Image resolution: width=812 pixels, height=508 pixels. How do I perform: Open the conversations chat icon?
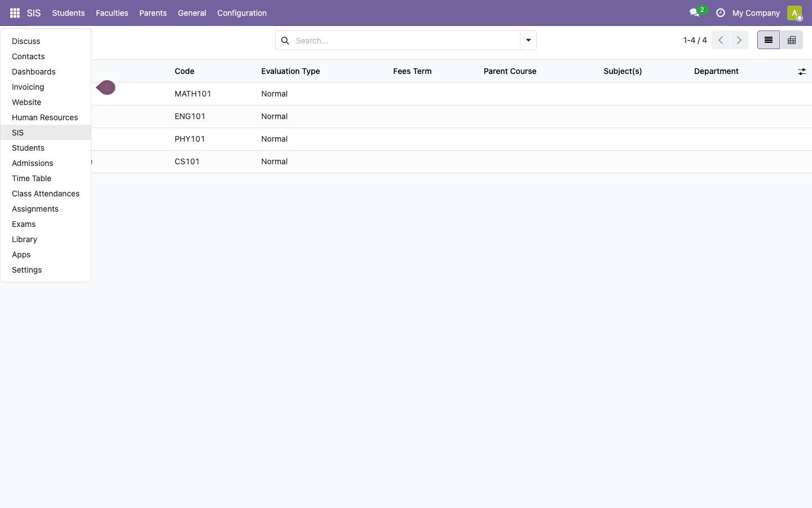(x=695, y=12)
